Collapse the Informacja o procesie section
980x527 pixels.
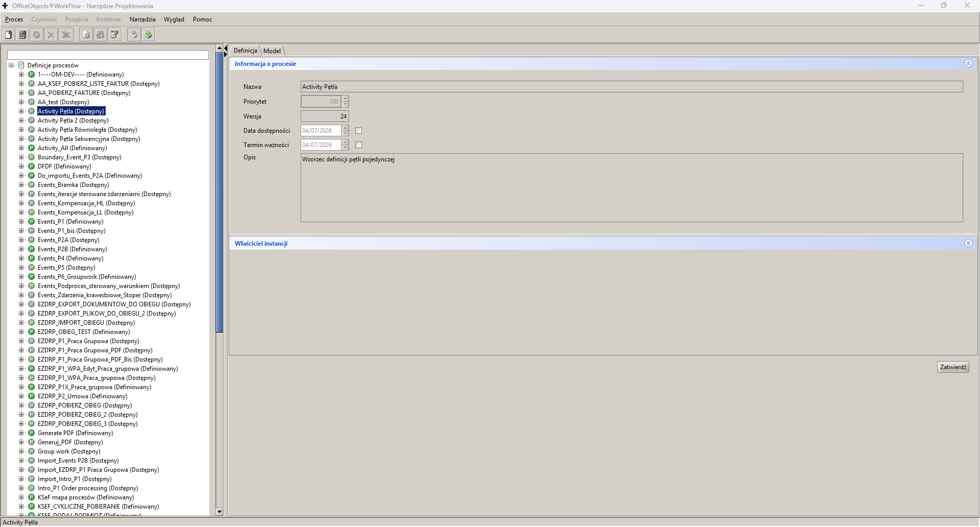pyautogui.click(x=969, y=64)
